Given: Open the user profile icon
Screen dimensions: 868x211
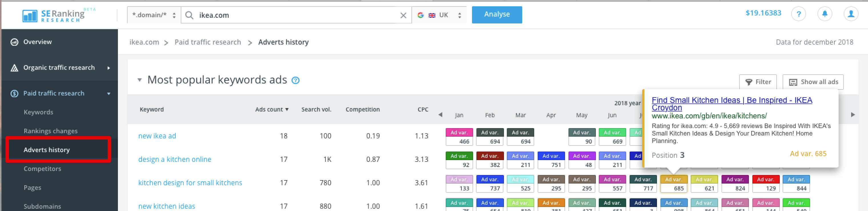Looking at the screenshot, I should pos(851,14).
